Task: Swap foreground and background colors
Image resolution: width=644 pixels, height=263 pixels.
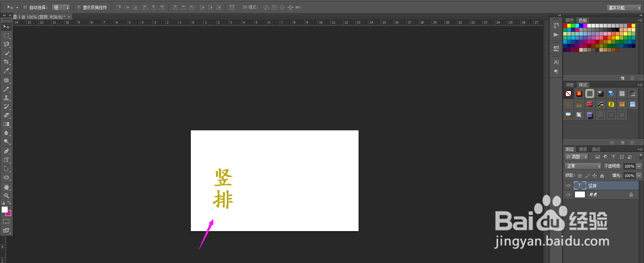Action: [x=9, y=203]
